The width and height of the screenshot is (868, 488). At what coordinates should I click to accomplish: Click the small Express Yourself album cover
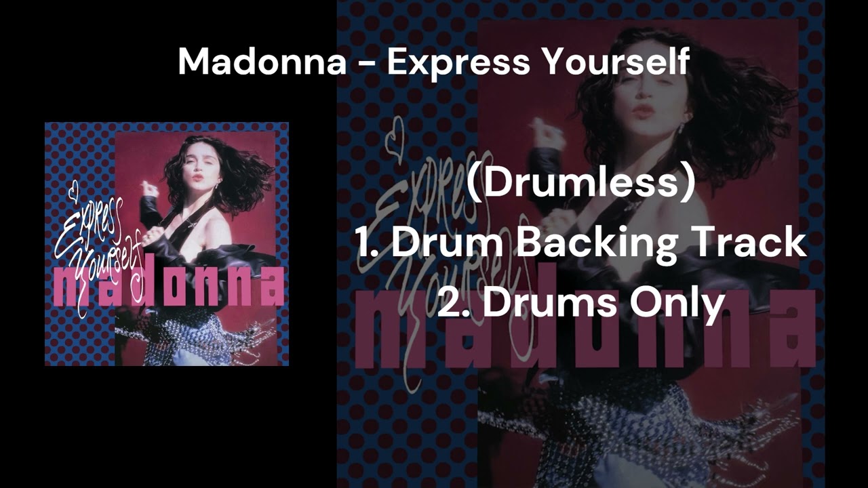(x=167, y=244)
